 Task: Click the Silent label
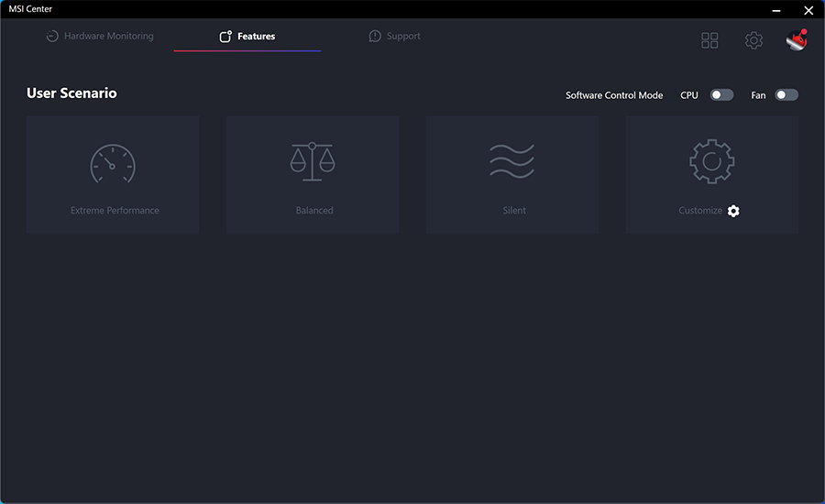pos(514,211)
